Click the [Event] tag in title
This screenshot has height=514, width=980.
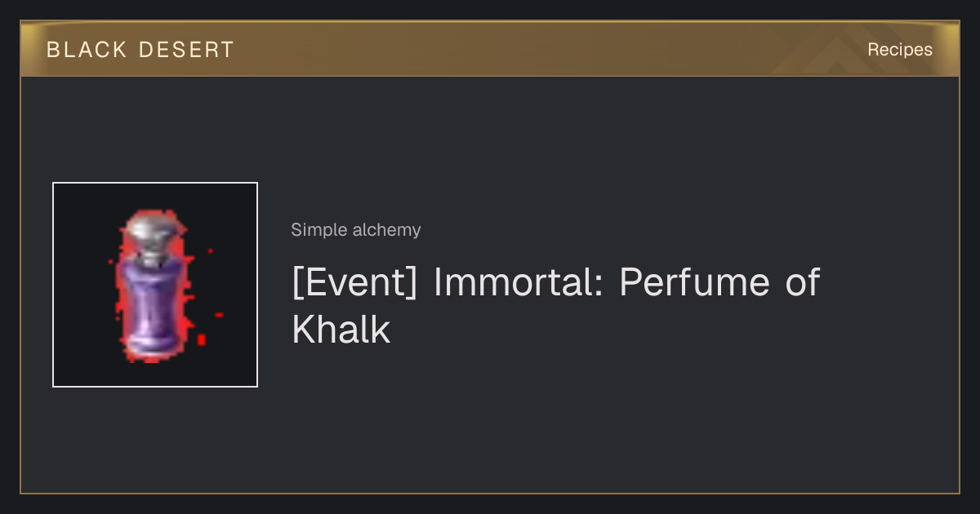356,283
